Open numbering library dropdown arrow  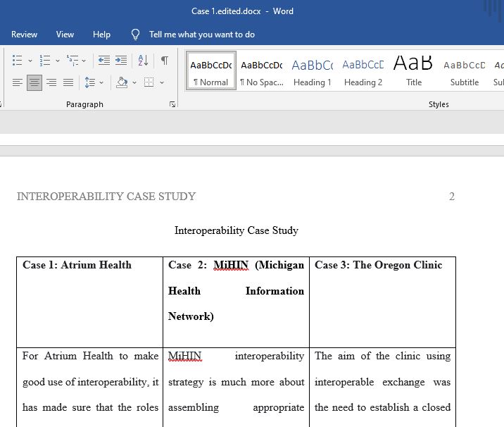point(58,60)
